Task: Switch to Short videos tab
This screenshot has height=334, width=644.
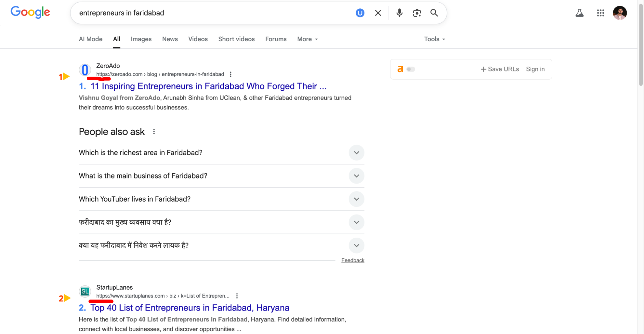Action: (236, 39)
